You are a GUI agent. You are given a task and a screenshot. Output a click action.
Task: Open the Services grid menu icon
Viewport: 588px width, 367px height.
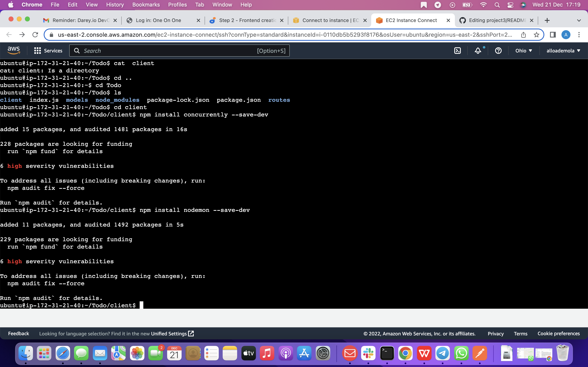point(37,51)
